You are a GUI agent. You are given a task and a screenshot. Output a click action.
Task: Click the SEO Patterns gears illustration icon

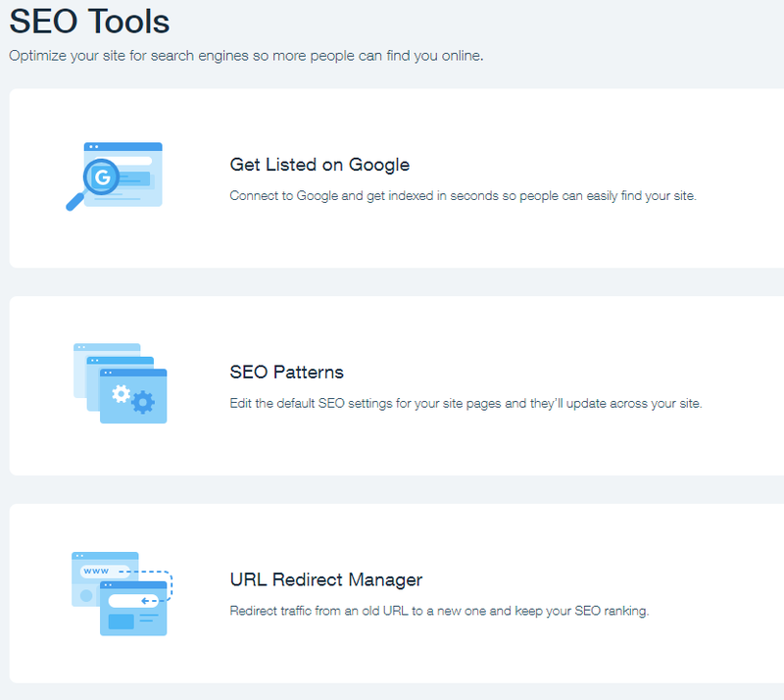(x=120, y=383)
